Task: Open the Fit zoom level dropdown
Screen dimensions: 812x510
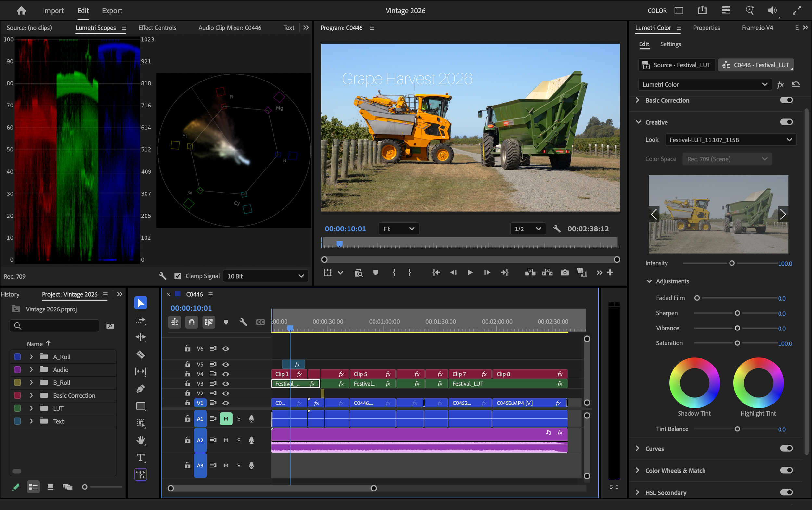Action: coord(399,229)
